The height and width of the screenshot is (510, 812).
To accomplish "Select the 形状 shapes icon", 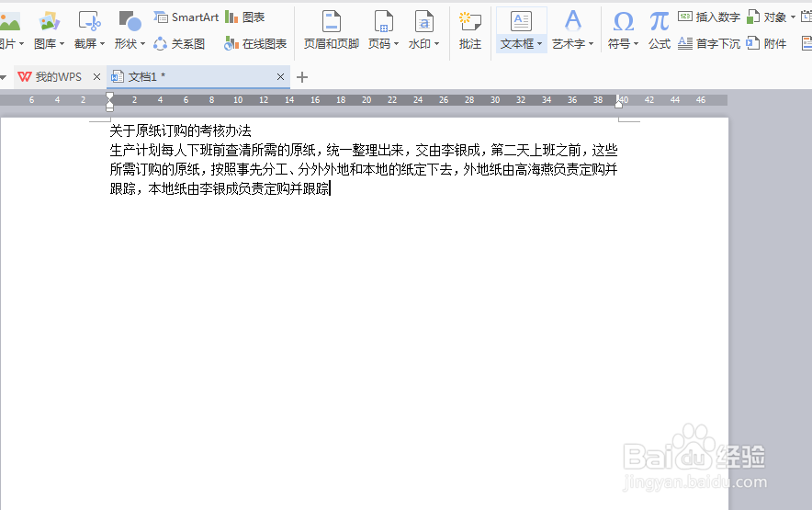I will (130, 21).
